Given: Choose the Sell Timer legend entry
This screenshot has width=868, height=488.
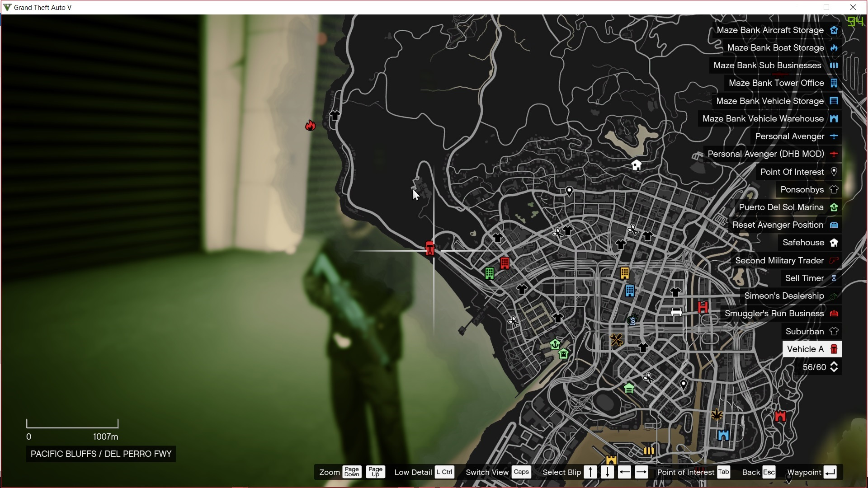Looking at the screenshot, I should click(811, 278).
